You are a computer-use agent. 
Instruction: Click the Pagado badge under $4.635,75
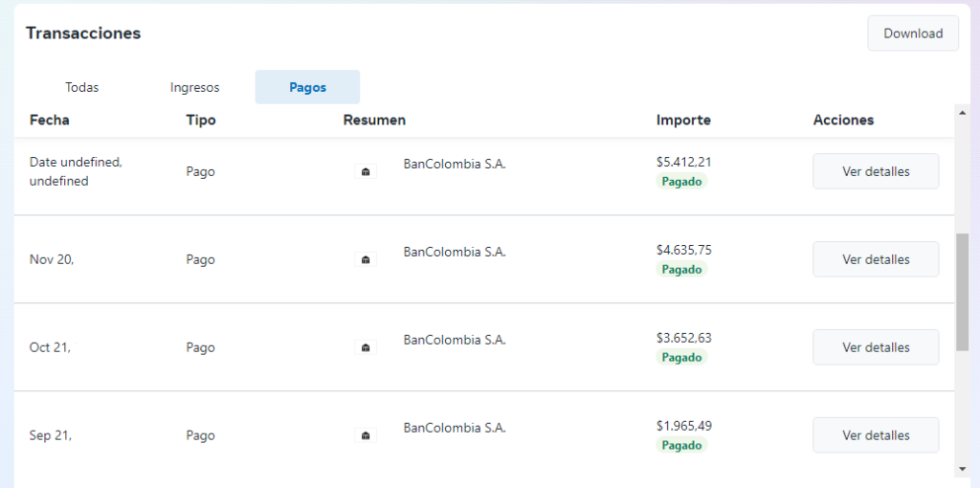tap(681, 270)
